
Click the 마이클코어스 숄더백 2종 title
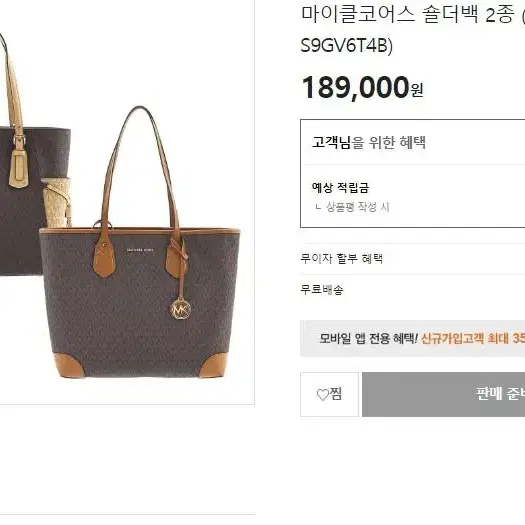[407, 14]
